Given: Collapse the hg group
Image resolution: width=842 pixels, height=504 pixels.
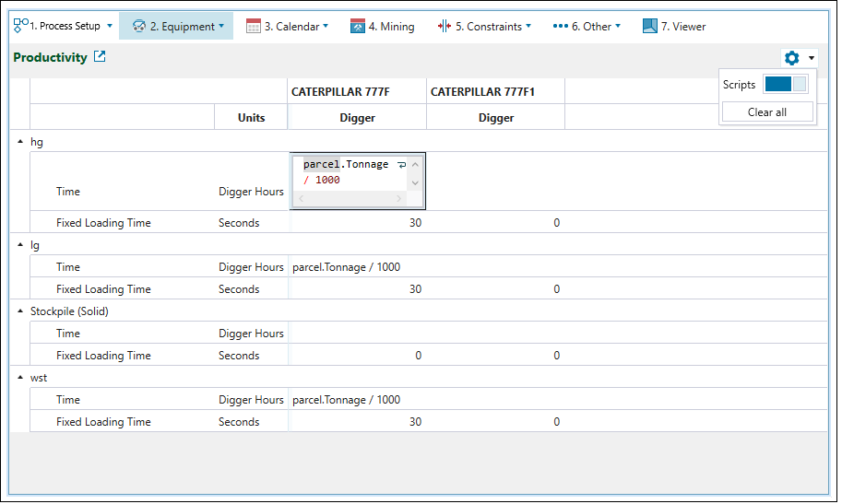Looking at the screenshot, I should click(20, 142).
